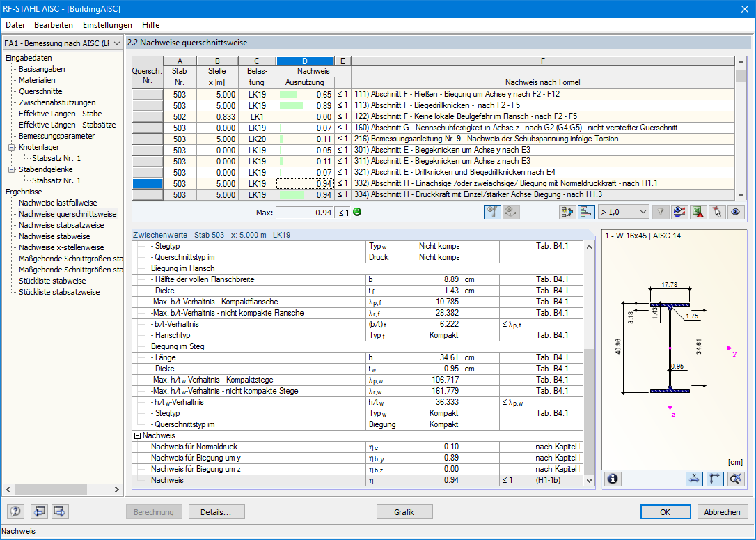This screenshot has width=756, height=540.
Task: Click the result-row relation icon left of the color bars button
Action: pyautogui.click(x=567, y=213)
